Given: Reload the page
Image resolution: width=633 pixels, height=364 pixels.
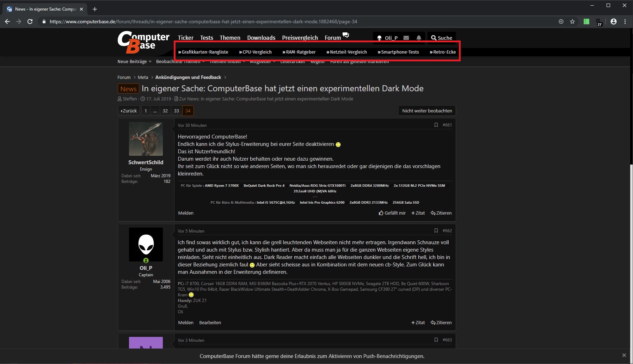Looking at the screenshot, I should (30, 21).
